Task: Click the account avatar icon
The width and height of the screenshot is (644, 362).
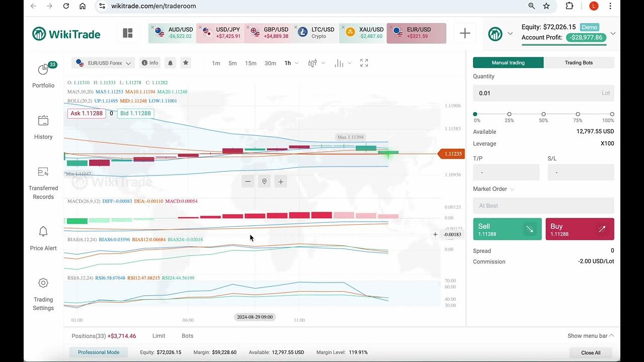Action: [x=495, y=34]
